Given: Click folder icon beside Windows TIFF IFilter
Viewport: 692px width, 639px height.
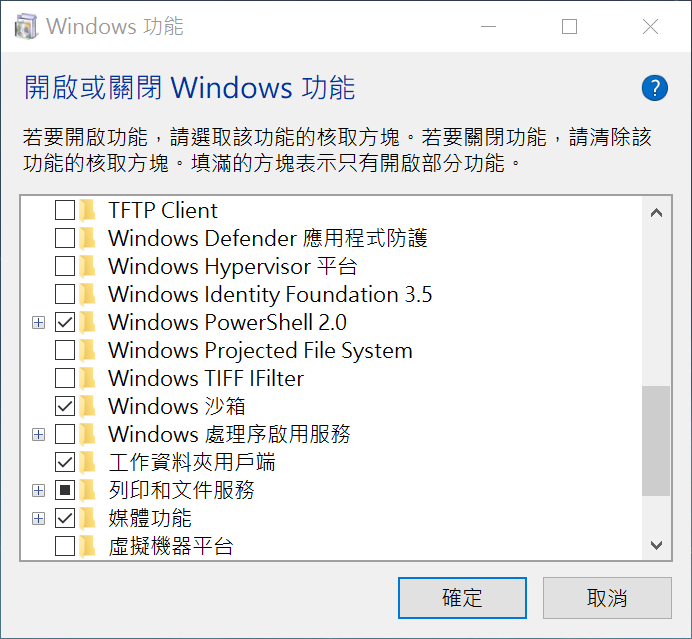Looking at the screenshot, I should point(89,379).
